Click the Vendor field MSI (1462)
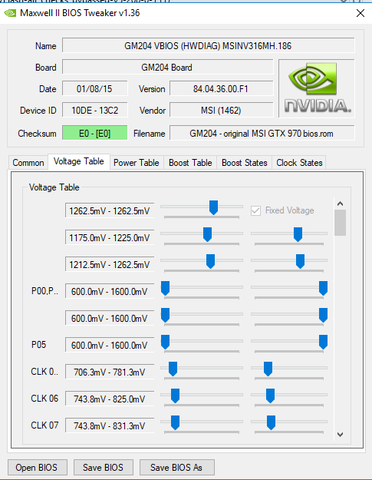Viewport: 372px width, 480px height. pos(221,110)
